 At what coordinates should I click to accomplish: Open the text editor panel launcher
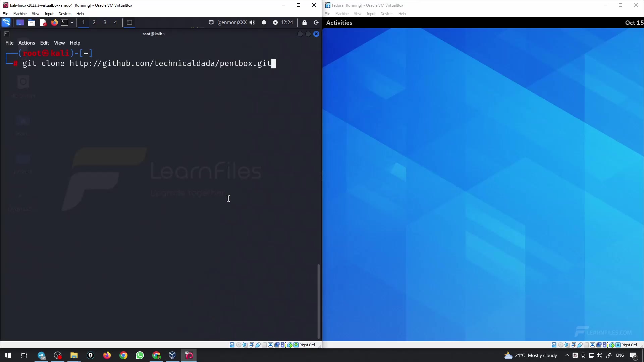tap(43, 22)
